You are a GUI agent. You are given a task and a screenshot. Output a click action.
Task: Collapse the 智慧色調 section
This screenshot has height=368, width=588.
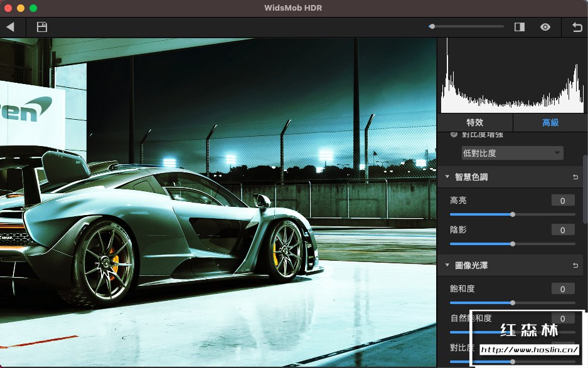click(447, 177)
